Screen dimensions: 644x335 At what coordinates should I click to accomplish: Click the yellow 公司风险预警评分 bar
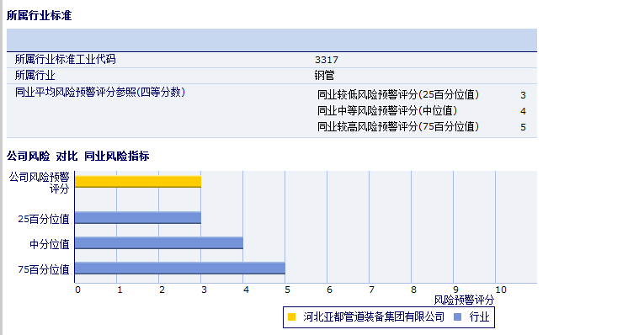(138, 182)
